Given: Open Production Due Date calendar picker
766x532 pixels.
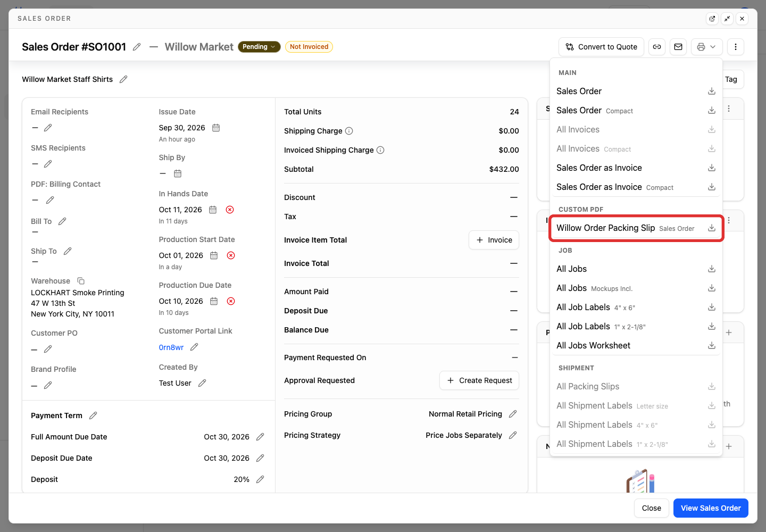Looking at the screenshot, I should 214,301.
